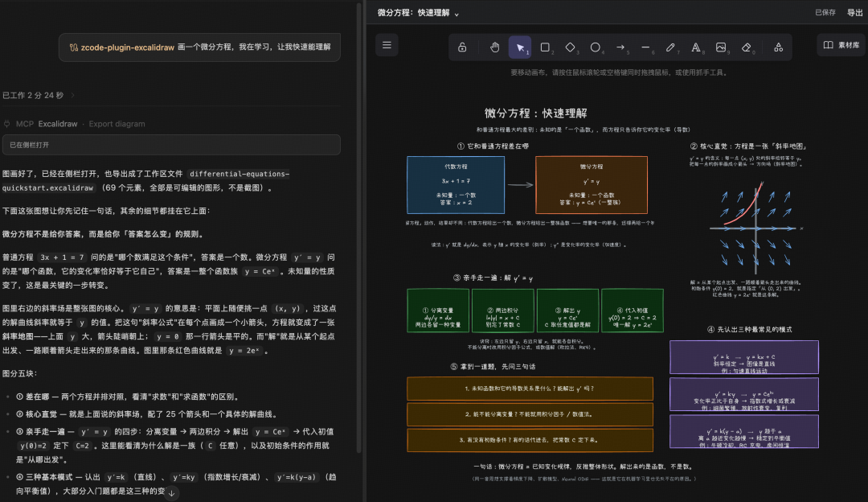868x502 pixels.
Task: Select the Arrow tool
Action: pos(620,47)
